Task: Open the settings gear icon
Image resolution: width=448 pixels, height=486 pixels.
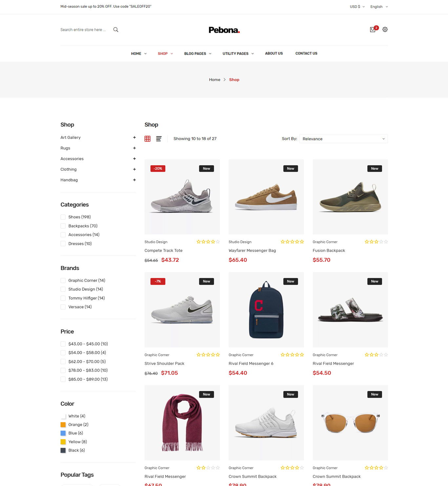Action: coord(385,29)
